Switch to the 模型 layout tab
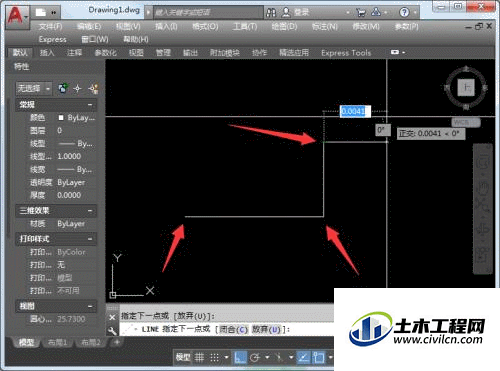Screen dimensions: 500x371 (x=26, y=342)
